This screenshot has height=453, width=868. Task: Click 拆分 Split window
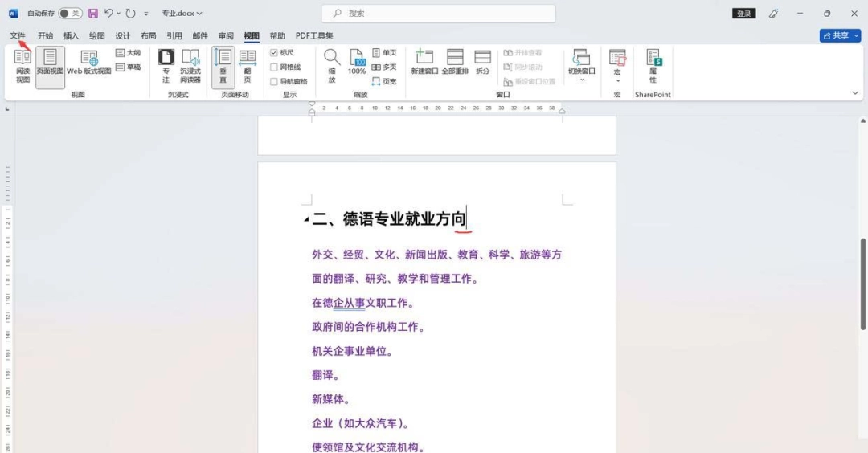pos(483,63)
